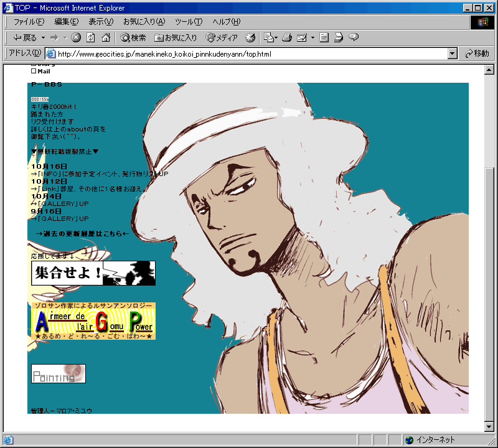Click the インターネット status bar text
The width and height of the screenshot is (498, 448).
tap(435, 440)
